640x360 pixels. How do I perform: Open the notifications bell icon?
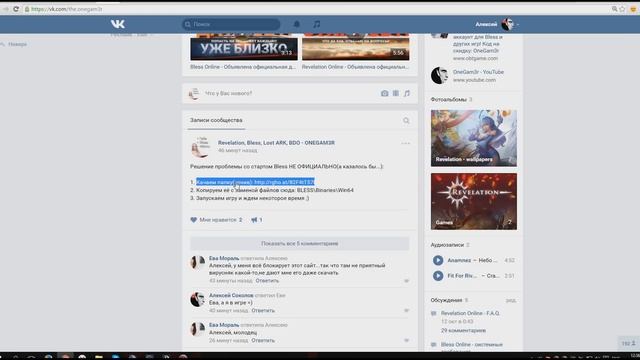pos(297,24)
